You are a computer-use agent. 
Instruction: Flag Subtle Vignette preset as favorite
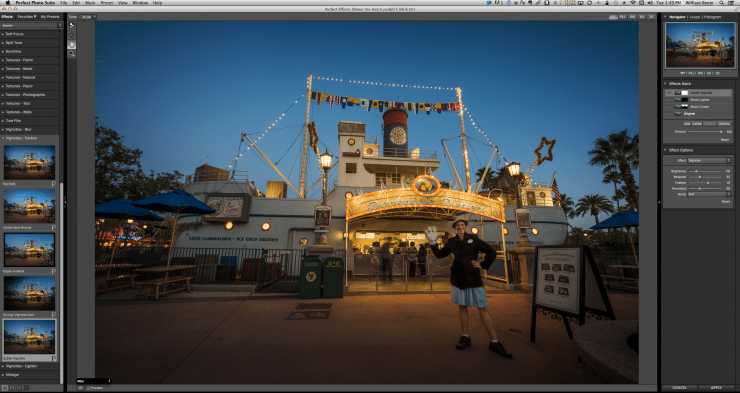[x=53, y=359]
